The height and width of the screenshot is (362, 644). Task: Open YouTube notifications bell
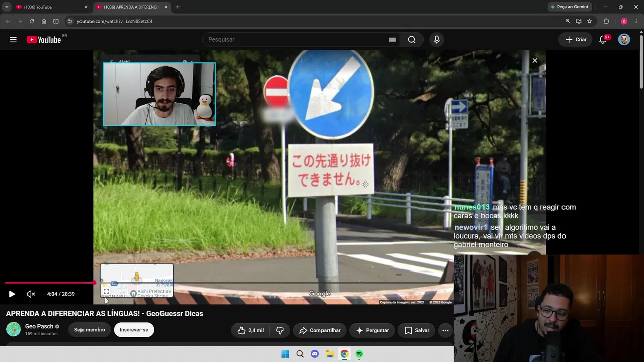click(603, 40)
